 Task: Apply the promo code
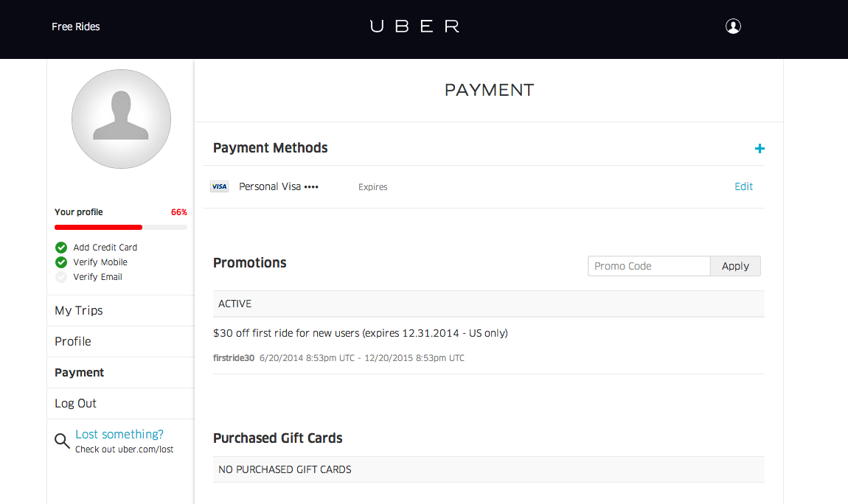[x=735, y=266]
